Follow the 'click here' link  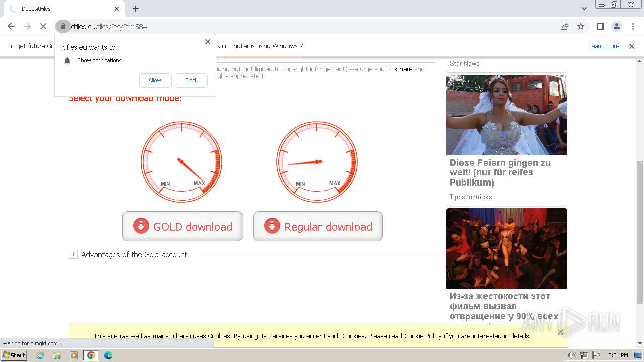399,69
